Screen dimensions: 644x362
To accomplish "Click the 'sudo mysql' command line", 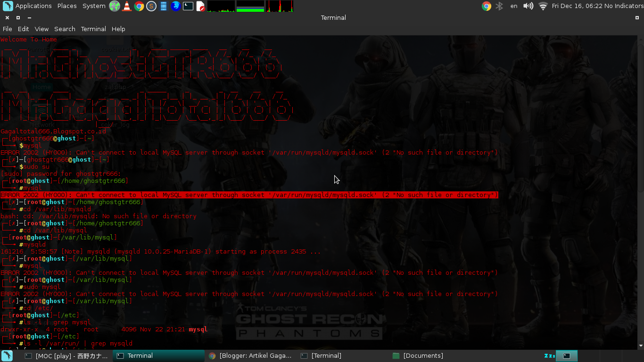I will coord(42,287).
